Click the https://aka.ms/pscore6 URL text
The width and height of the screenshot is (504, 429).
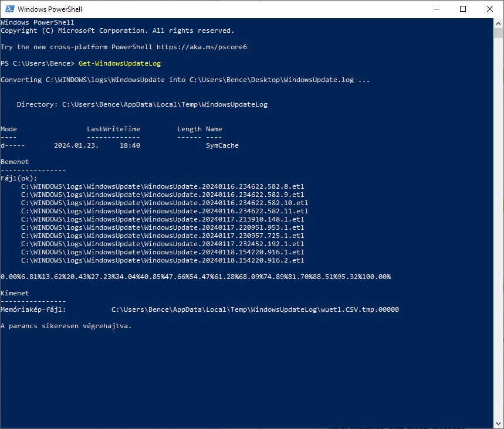[202, 47]
